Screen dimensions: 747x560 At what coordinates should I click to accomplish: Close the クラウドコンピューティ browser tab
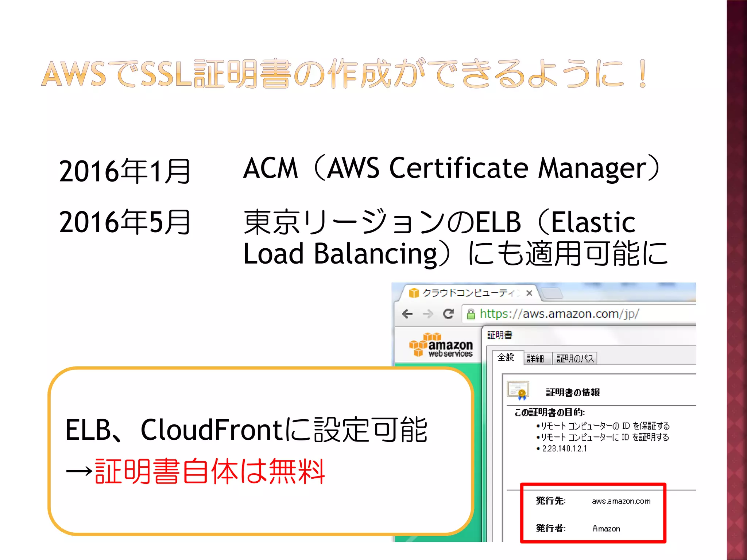coord(529,293)
